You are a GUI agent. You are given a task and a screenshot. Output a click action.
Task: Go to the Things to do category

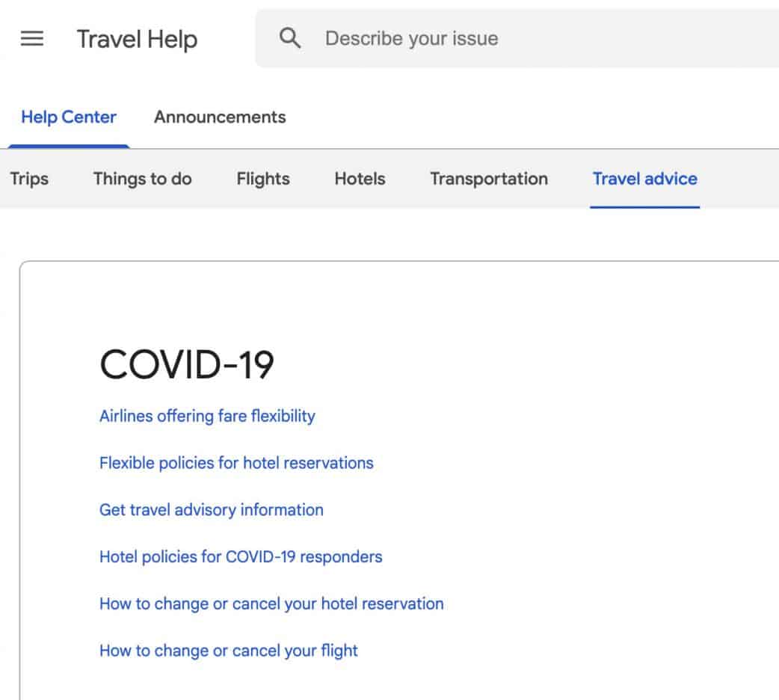[x=142, y=179]
